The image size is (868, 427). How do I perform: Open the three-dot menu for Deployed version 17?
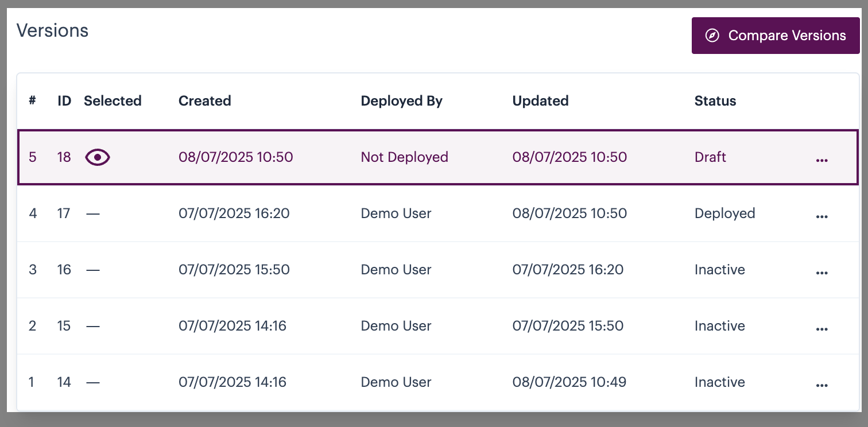point(821,216)
